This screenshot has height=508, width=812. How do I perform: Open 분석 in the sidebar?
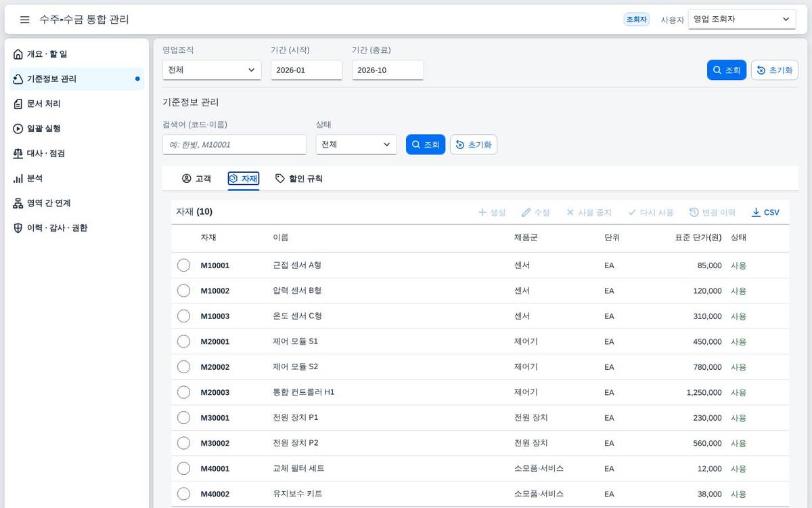(76, 178)
